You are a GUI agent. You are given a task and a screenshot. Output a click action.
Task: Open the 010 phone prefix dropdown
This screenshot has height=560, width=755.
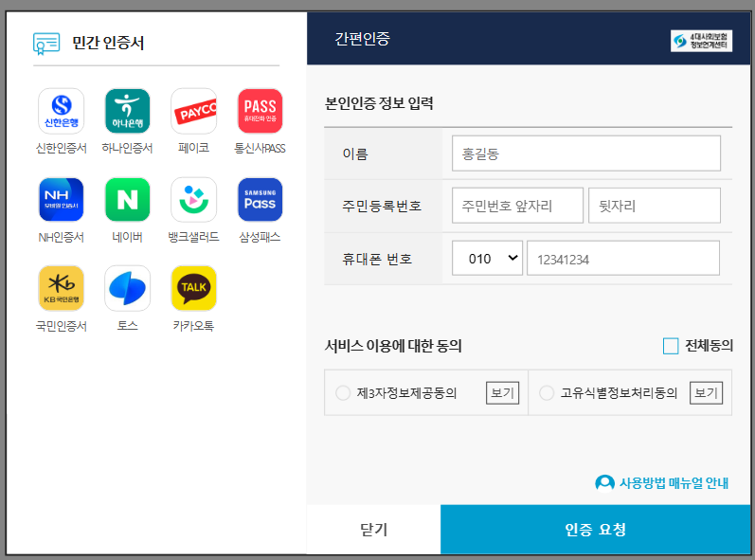(487, 258)
